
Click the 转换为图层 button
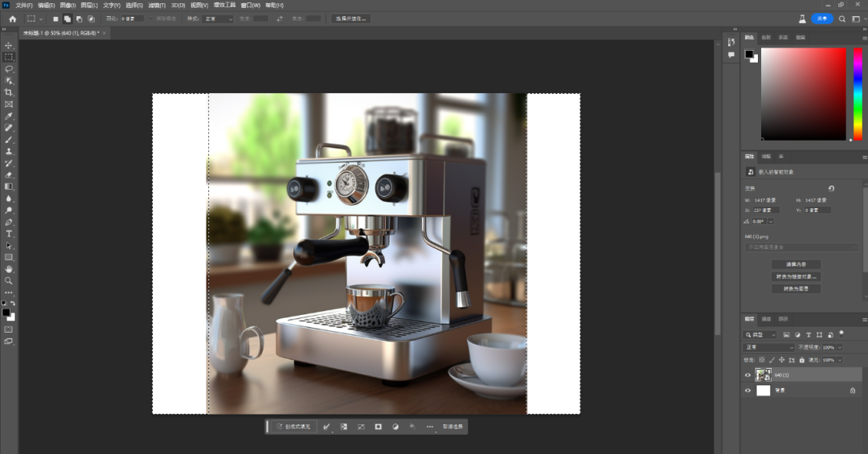(796, 288)
